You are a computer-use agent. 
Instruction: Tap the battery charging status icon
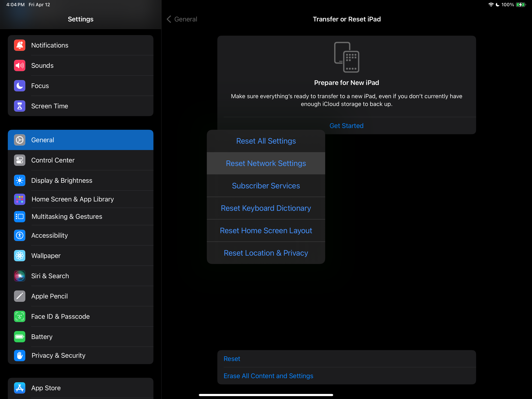click(521, 4)
